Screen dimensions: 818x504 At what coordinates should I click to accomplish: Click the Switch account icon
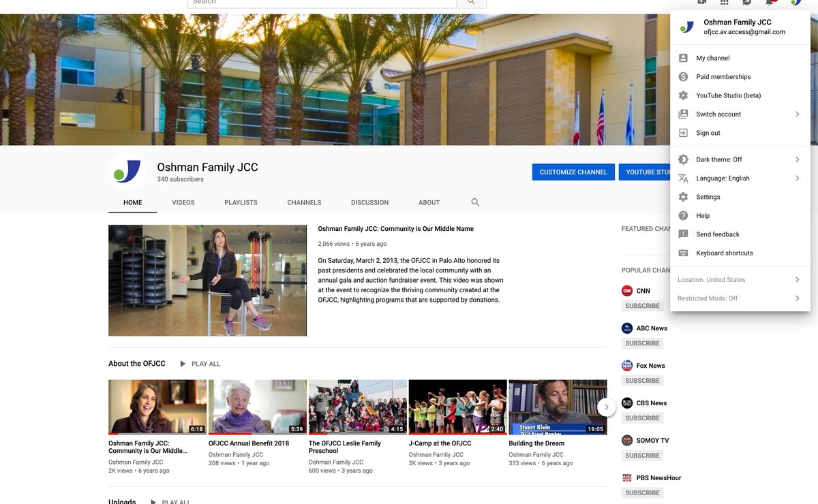[x=683, y=114]
